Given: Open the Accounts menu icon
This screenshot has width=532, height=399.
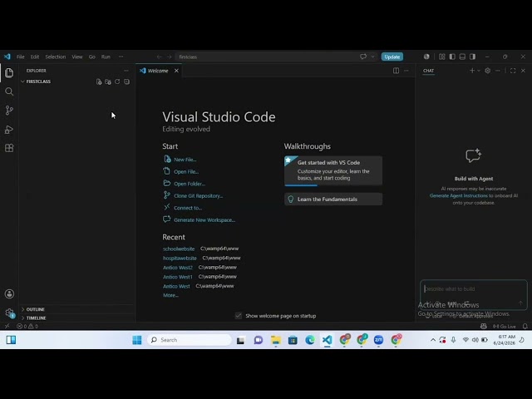Looking at the screenshot, I should click(x=9, y=293).
